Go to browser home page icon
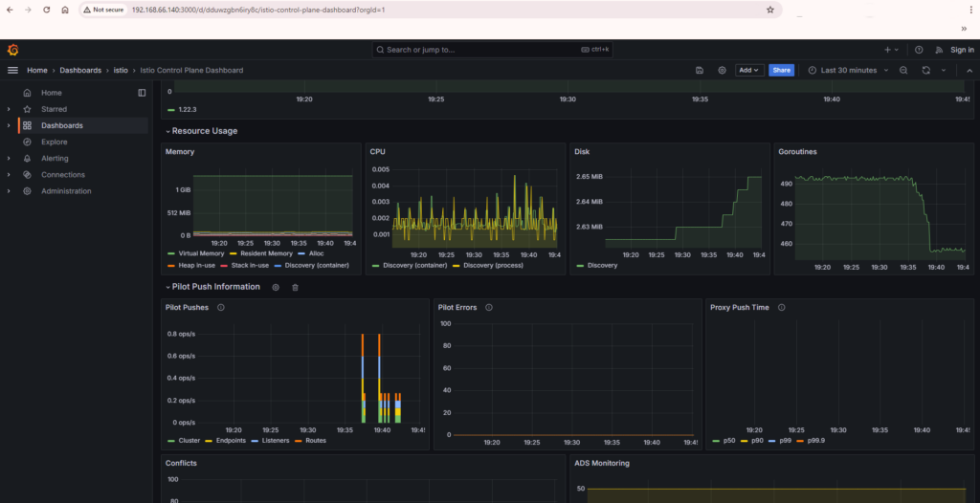The width and height of the screenshot is (980, 503). click(x=65, y=10)
